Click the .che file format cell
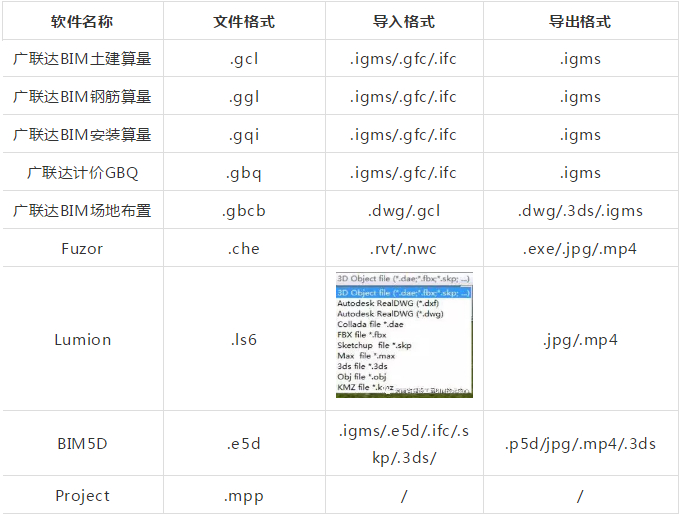This screenshot has height=515, width=683. (x=244, y=249)
